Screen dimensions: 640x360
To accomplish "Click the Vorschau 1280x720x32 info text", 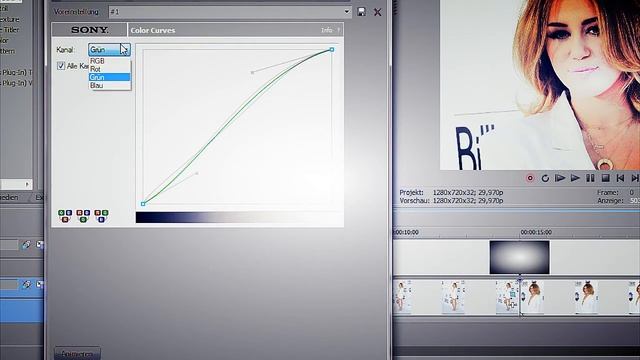I will [451, 201].
